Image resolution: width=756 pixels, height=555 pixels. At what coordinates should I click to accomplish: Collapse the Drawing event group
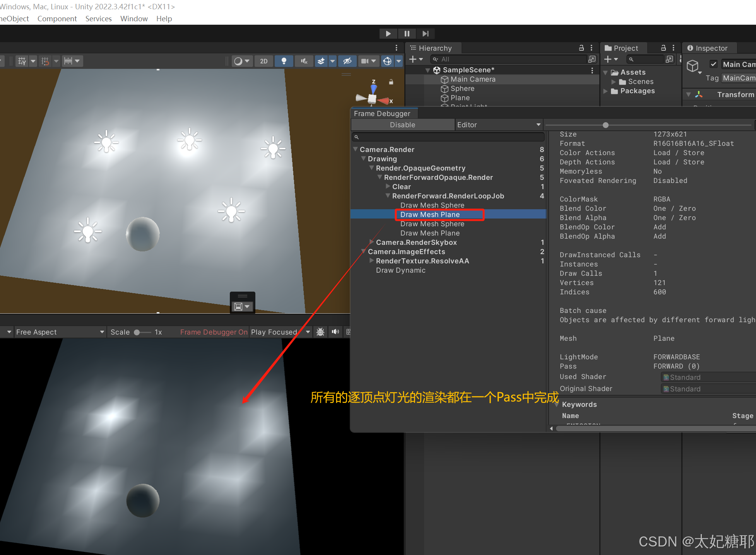pyautogui.click(x=364, y=159)
